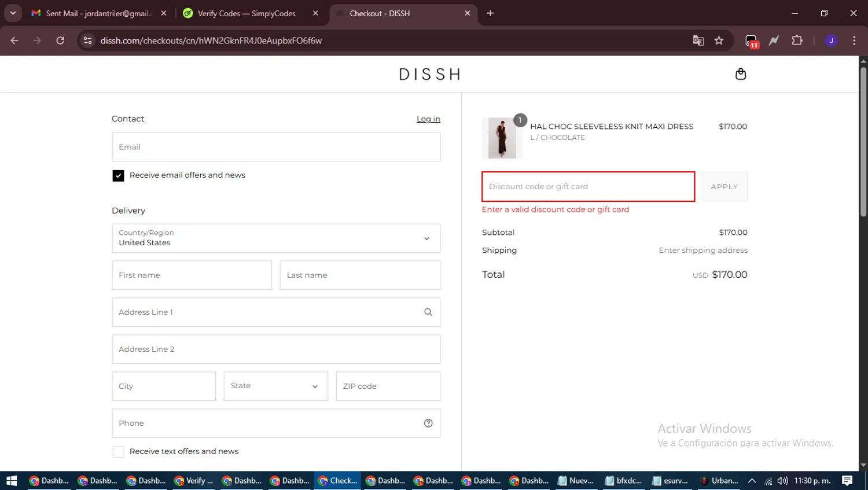Switch to the bfxdc... taskbar item
This screenshot has height=490, width=868.
pos(623,481)
